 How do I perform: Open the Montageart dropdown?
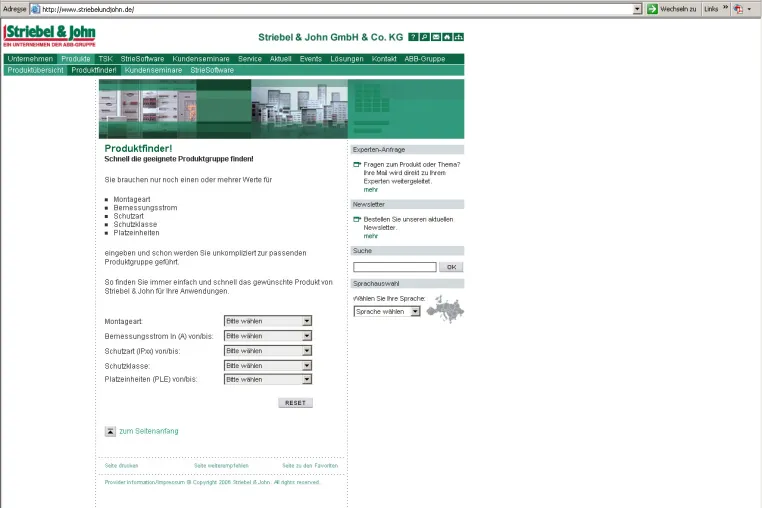(x=268, y=321)
